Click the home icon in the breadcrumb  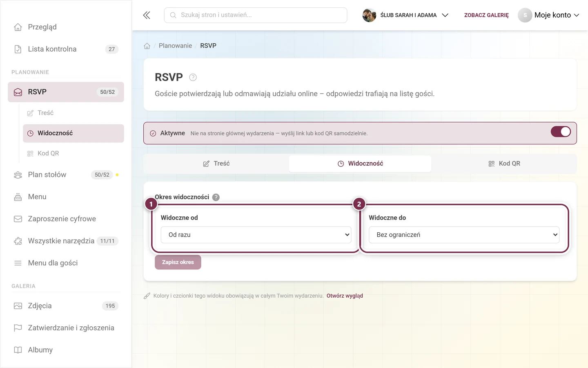pyautogui.click(x=147, y=46)
